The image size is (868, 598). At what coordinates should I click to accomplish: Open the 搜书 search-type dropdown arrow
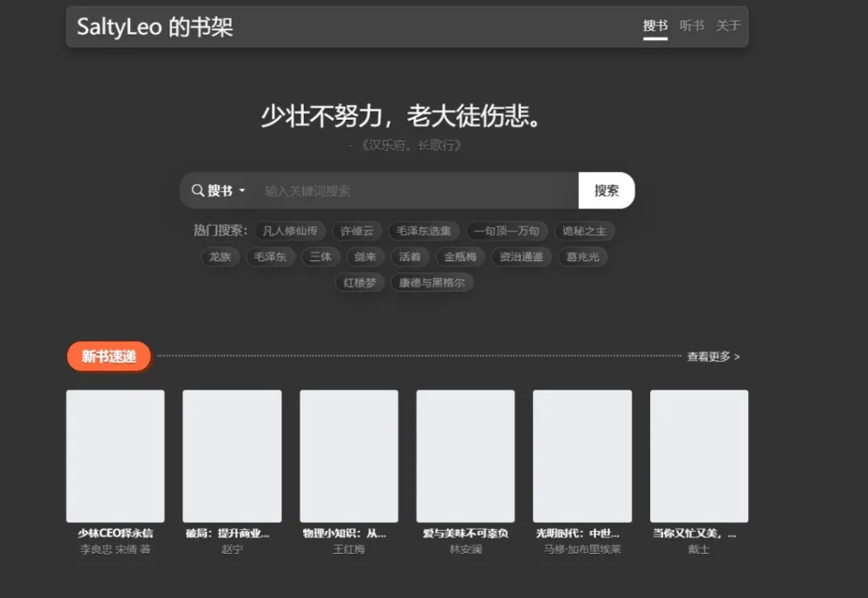click(x=242, y=191)
